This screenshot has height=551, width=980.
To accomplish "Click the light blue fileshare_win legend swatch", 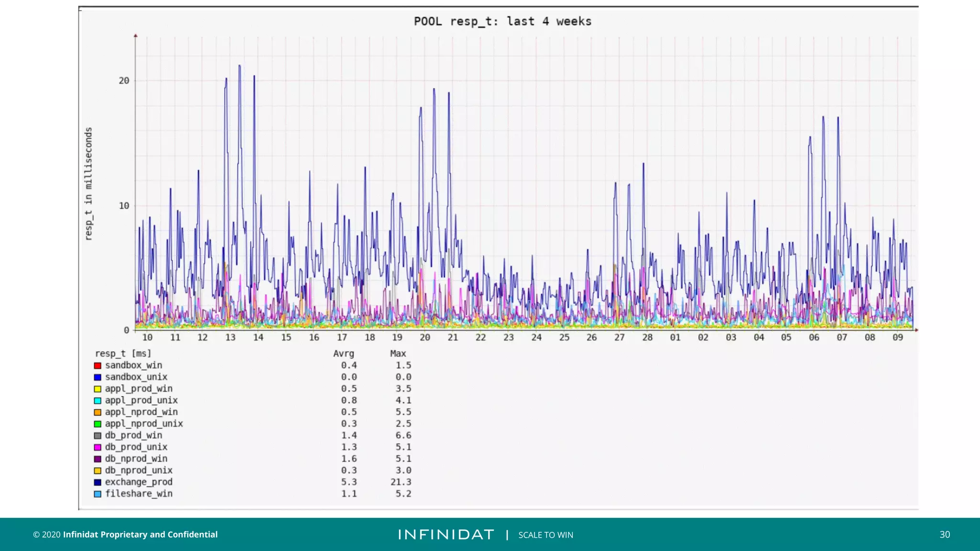I will [x=98, y=494].
